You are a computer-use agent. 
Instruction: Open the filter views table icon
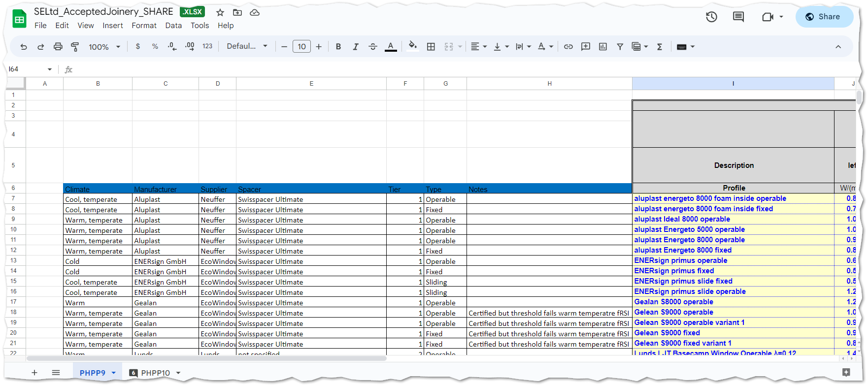tap(636, 47)
